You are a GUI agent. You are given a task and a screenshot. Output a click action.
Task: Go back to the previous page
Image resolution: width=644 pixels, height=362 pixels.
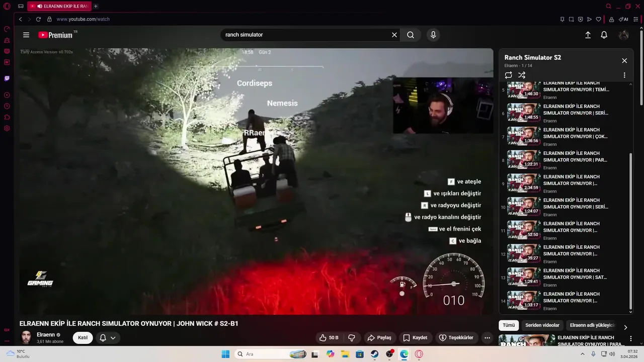tap(20, 19)
